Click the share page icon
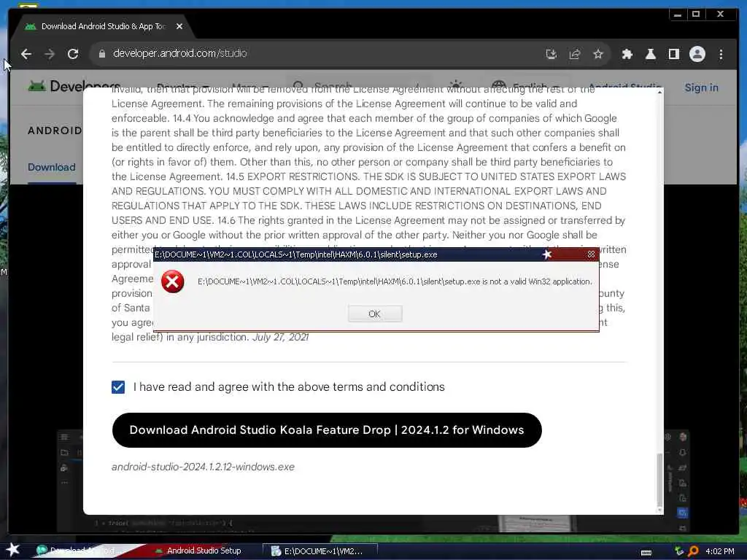This screenshot has height=560, width=747. (x=575, y=54)
